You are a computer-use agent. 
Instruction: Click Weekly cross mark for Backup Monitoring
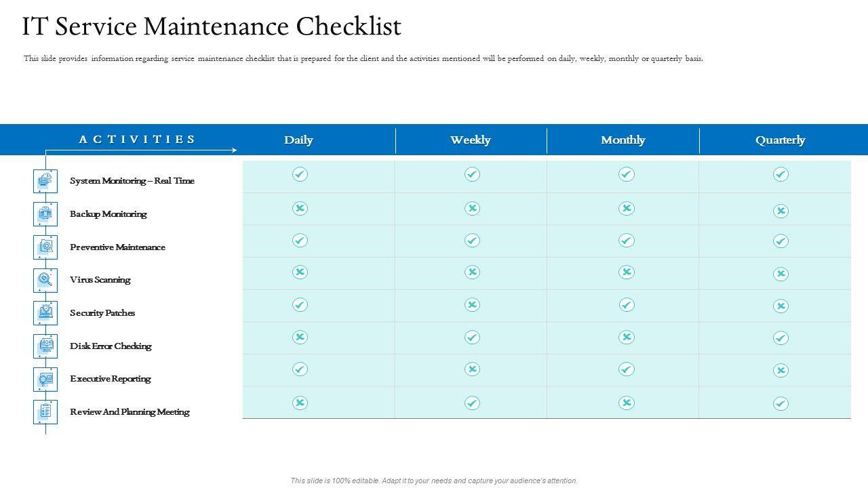[472, 208]
